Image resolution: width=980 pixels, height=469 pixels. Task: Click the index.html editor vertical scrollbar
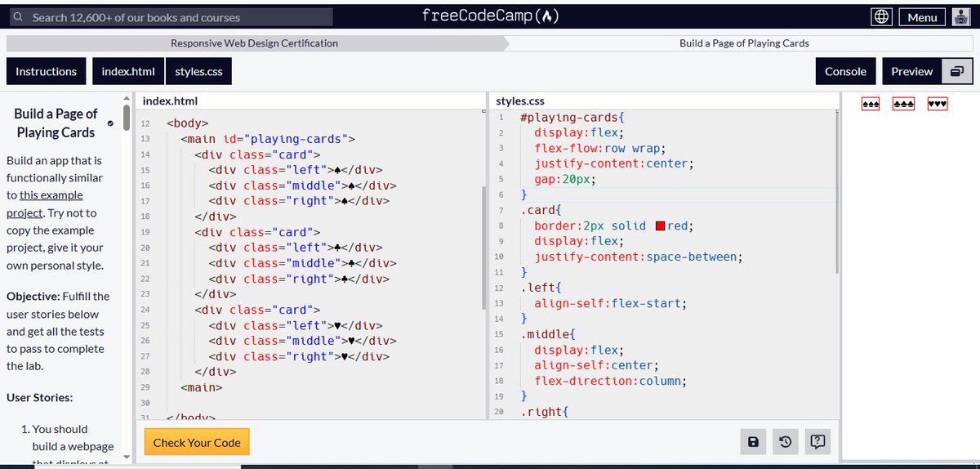(483, 249)
